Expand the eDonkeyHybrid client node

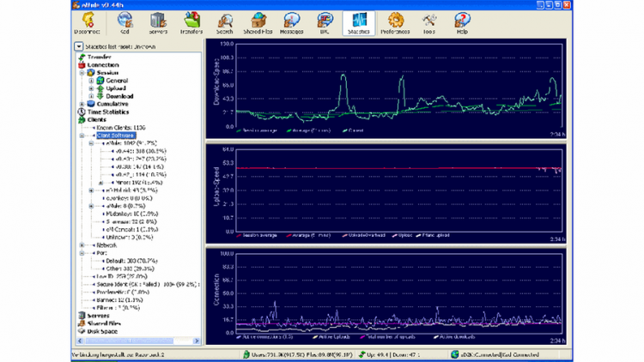coord(91,190)
